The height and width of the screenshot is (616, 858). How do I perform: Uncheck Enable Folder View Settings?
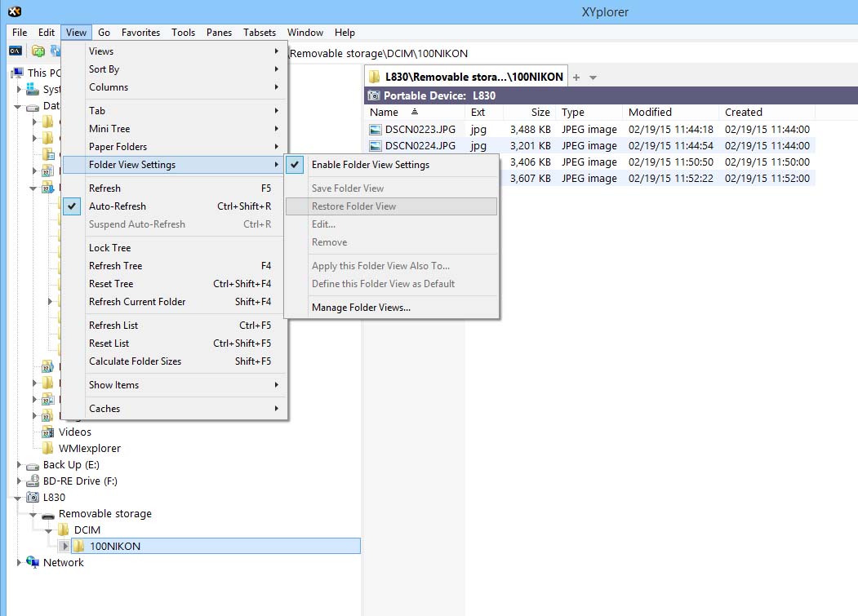tap(370, 165)
